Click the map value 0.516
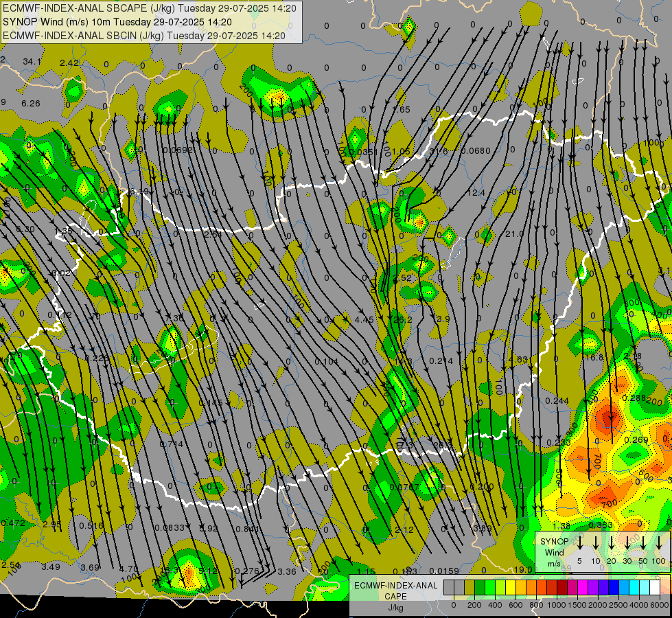The width and height of the screenshot is (672, 618). (91, 525)
